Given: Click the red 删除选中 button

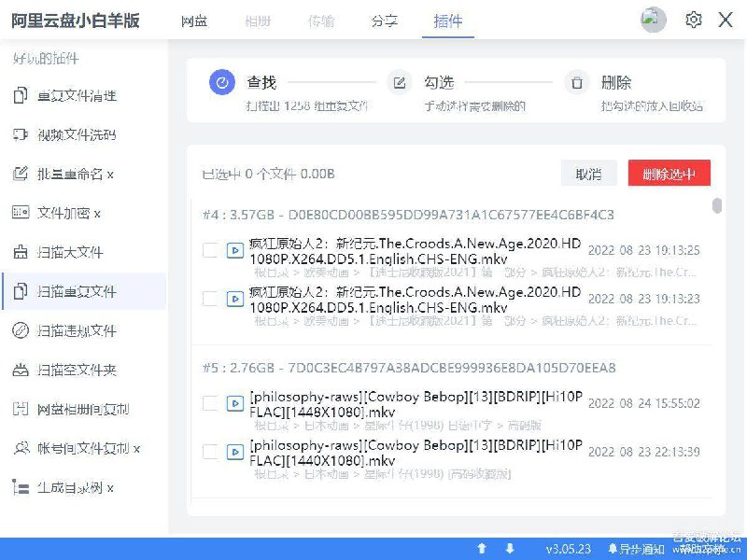Looking at the screenshot, I should pos(669,174).
